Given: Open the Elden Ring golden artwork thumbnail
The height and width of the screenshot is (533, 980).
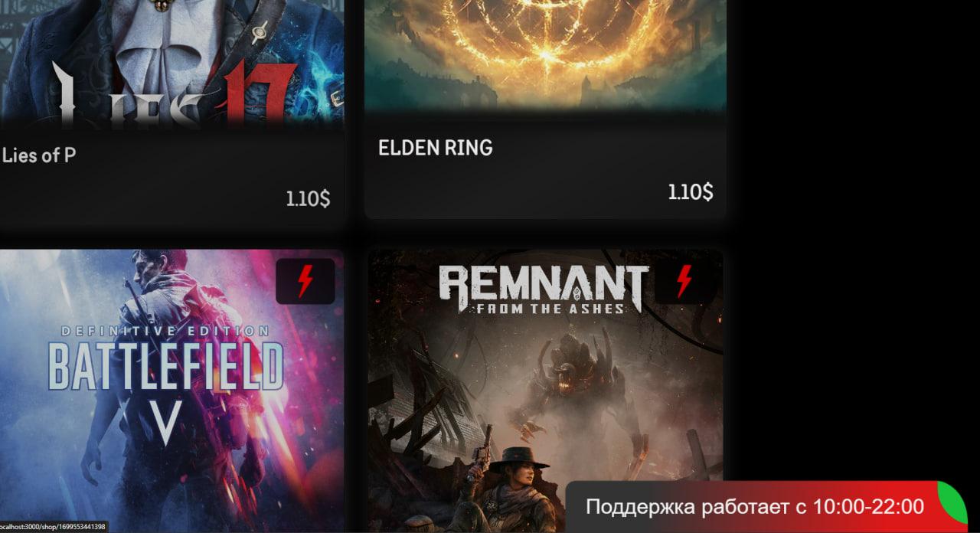Looking at the screenshot, I should coord(545,56).
